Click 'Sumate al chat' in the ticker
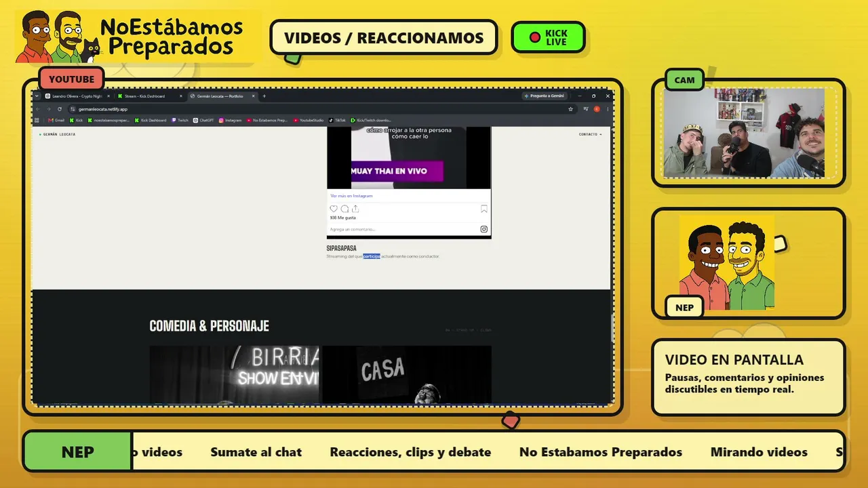 (x=256, y=452)
